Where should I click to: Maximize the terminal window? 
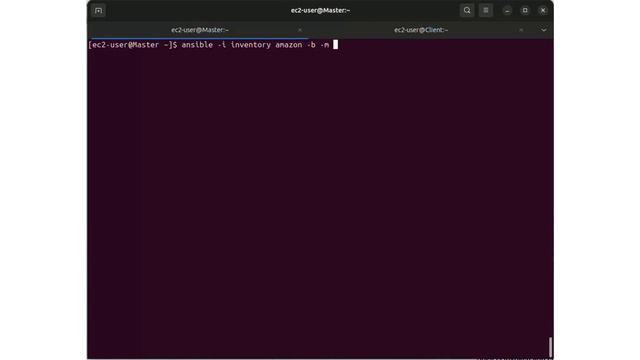(525, 11)
